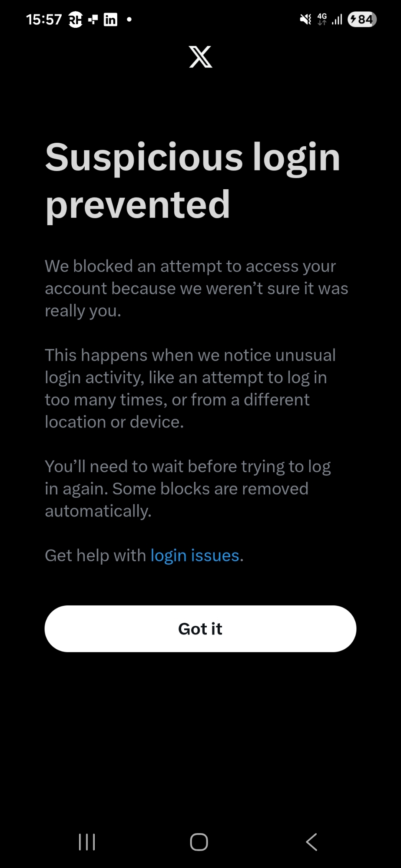
Task: Tap the muted sound status icon
Action: tap(306, 19)
